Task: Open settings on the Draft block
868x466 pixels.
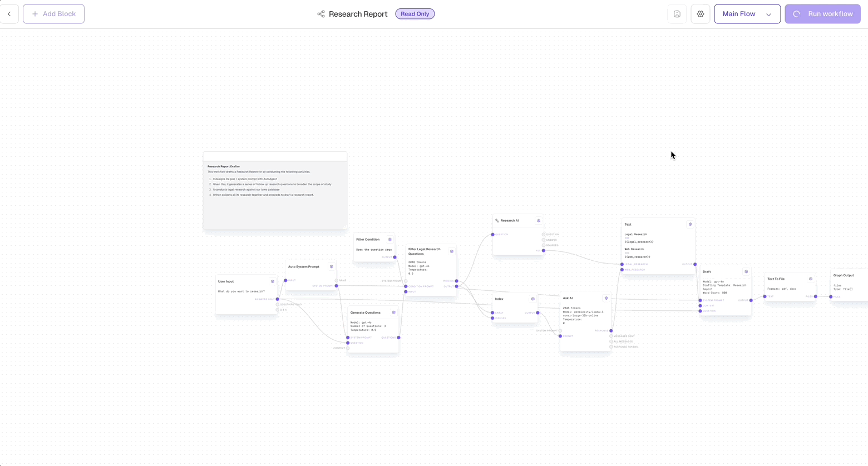Action: [x=746, y=271]
